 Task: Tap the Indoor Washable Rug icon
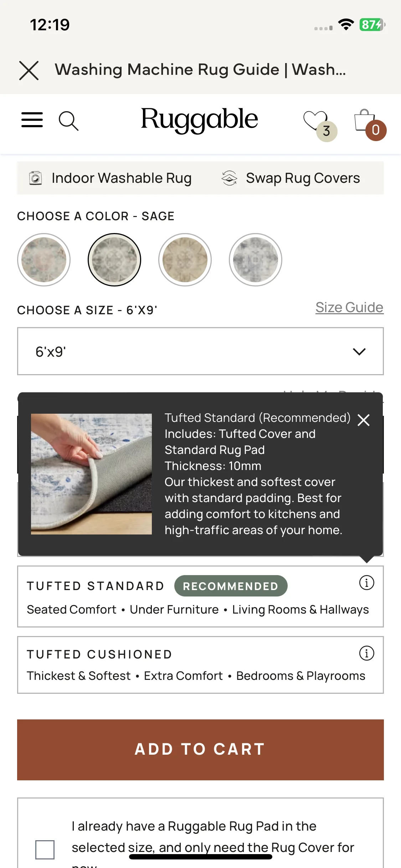pyautogui.click(x=35, y=178)
